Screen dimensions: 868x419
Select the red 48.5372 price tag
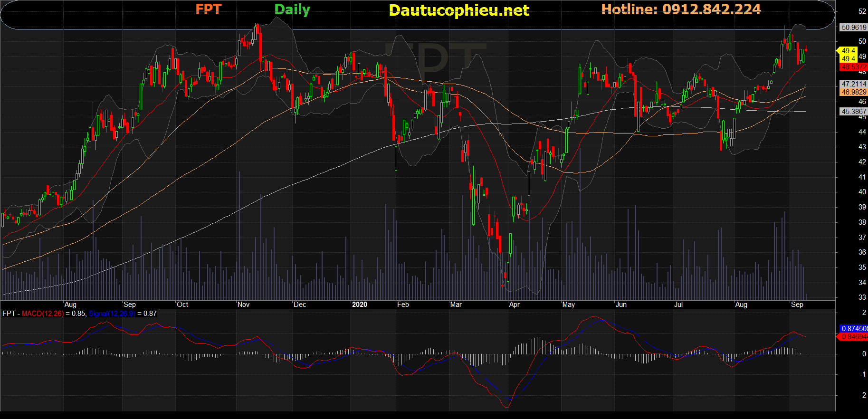click(854, 67)
